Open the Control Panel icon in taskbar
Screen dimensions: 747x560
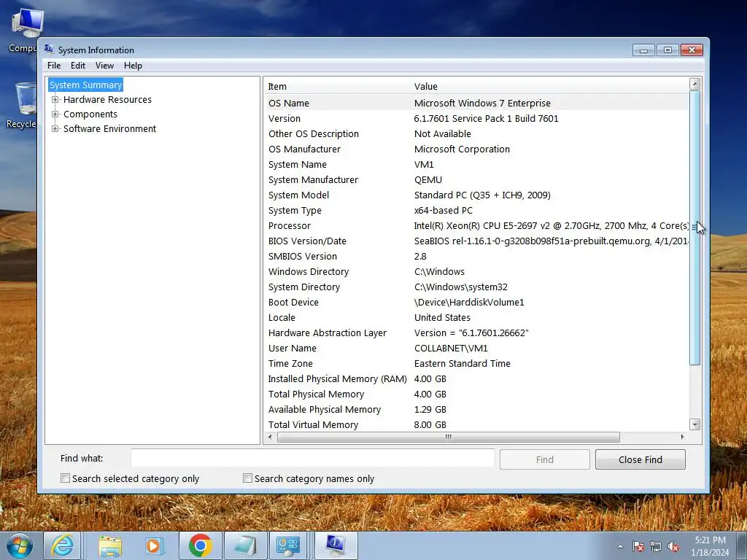287,545
